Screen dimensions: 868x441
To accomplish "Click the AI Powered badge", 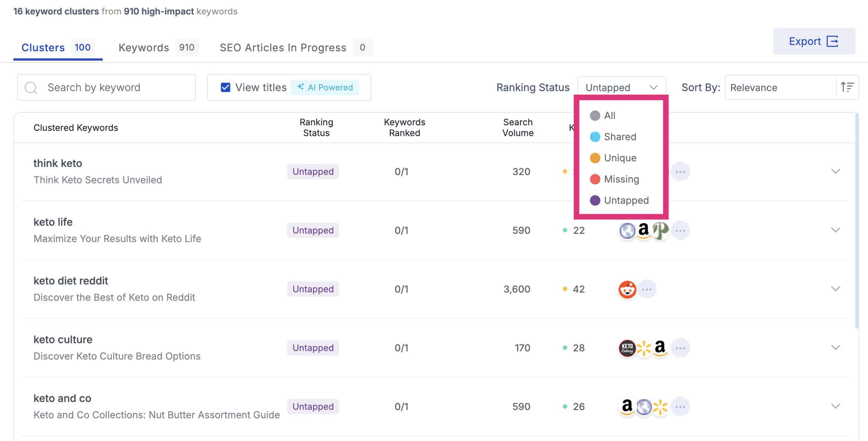I will tap(325, 87).
